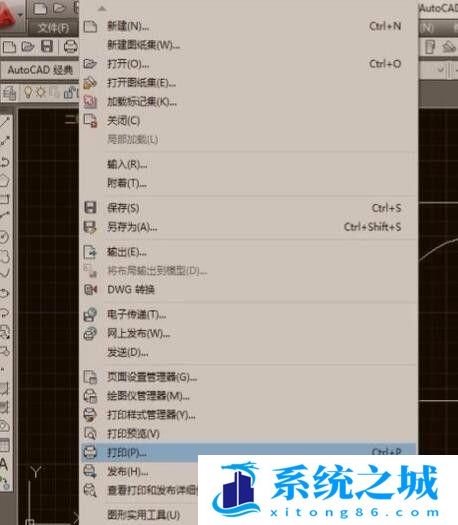Click the Send (发送) menu item
The height and width of the screenshot is (525, 458).
tap(248, 353)
